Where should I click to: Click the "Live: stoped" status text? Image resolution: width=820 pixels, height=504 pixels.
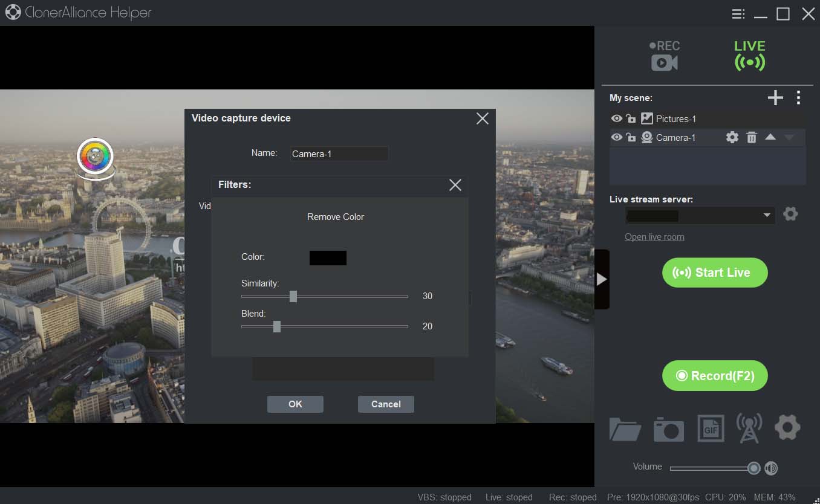pyautogui.click(x=509, y=497)
